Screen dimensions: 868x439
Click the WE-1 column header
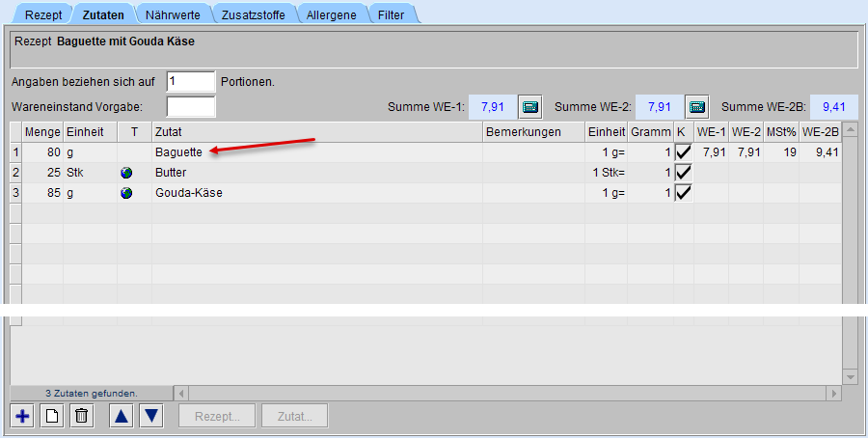712,132
